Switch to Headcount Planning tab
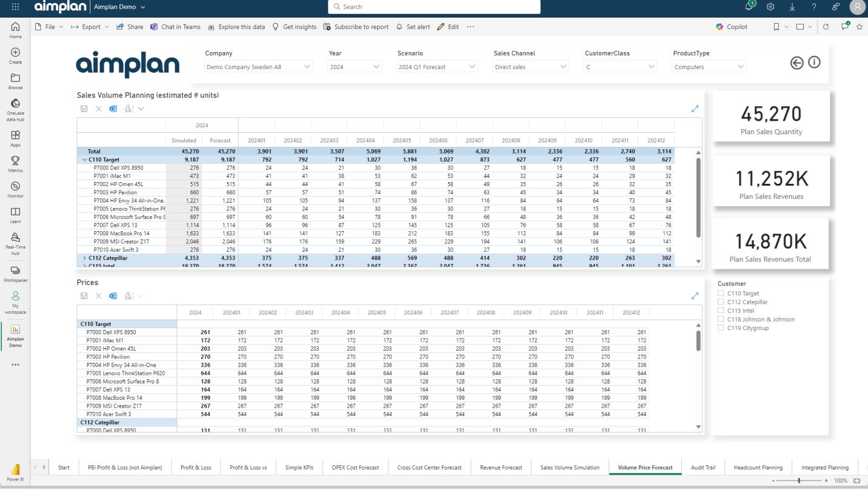The height and width of the screenshot is (489, 868). point(758,467)
